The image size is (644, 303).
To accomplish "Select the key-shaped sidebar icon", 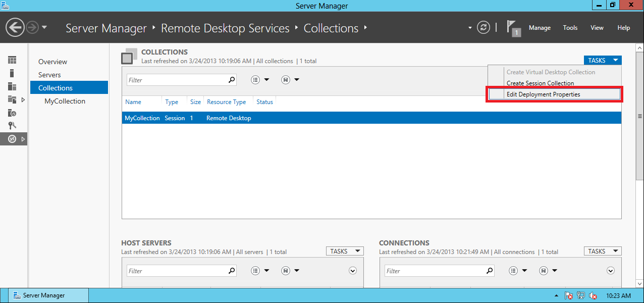I will 12,126.
